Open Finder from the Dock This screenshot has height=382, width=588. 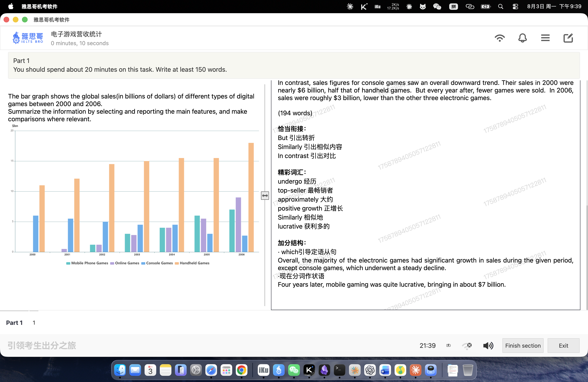[120, 370]
